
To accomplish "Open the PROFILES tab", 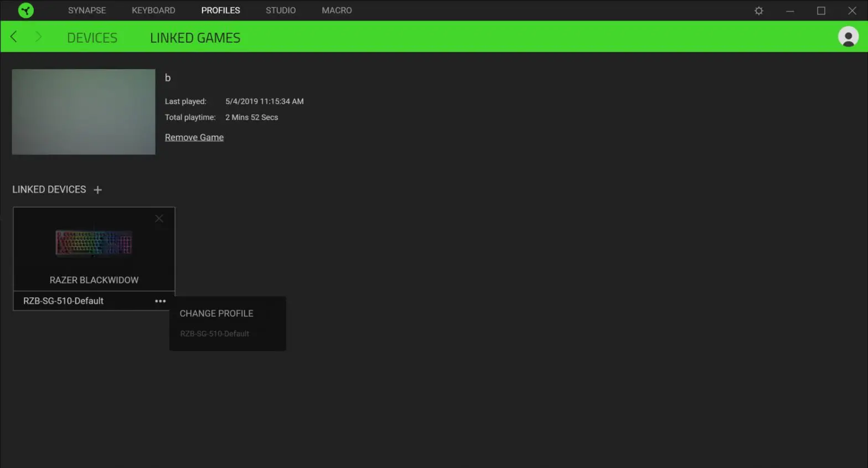I will tap(220, 11).
